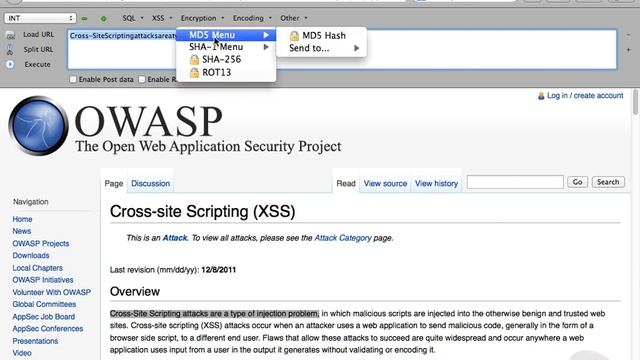Click the wiki search input field
The width and height of the screenshot is (640, 360).
click(x=515, y=182)
